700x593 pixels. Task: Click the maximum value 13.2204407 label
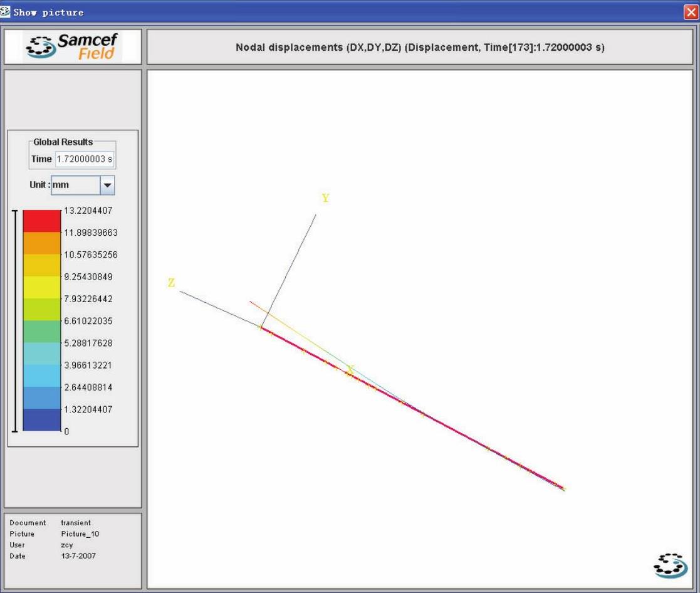88,210
